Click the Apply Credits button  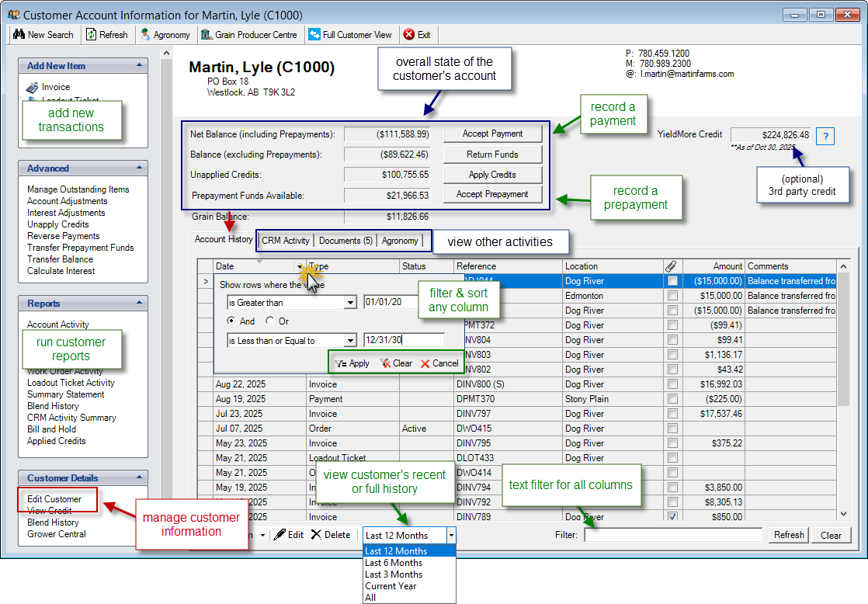pos(493,175)
